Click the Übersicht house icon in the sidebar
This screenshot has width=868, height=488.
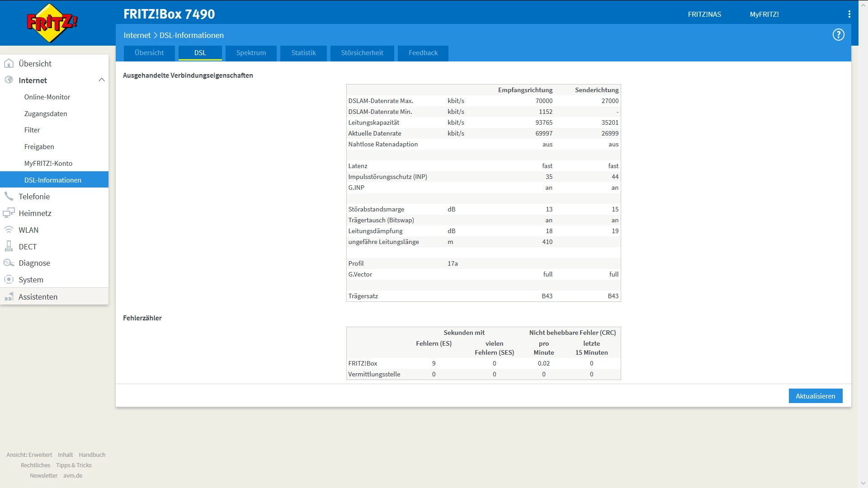click(x=9, y=64)
